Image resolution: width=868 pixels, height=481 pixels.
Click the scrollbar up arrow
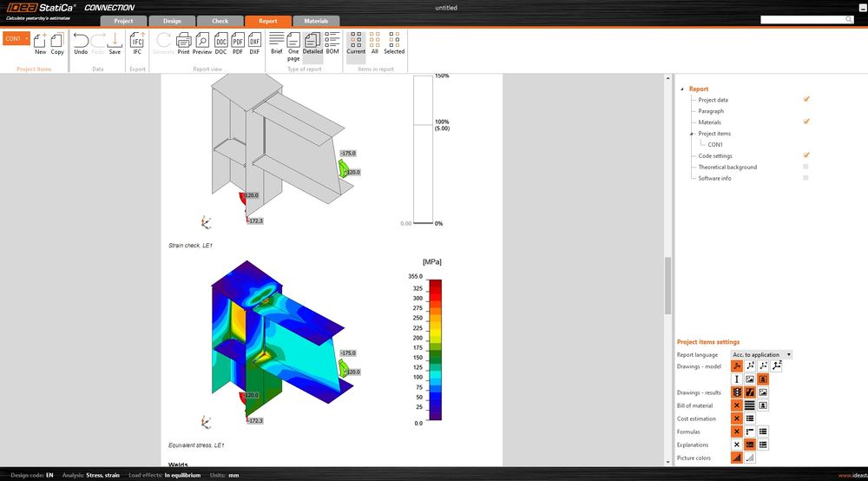(667, 78)
